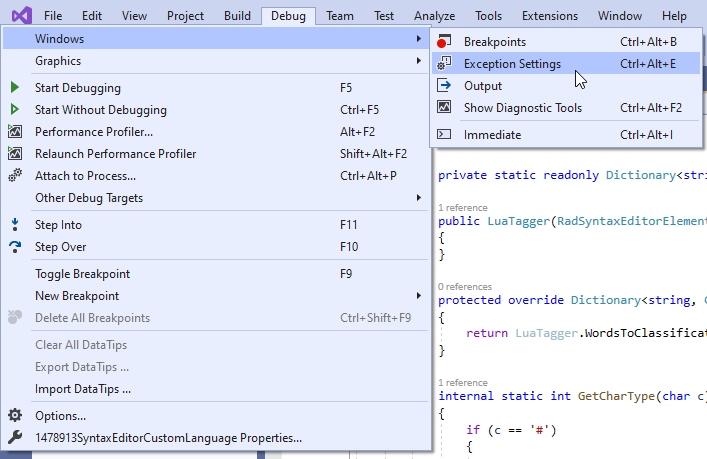Click the Step Over arrow icon
Screen dimensions: 707x459
(15, 247)
